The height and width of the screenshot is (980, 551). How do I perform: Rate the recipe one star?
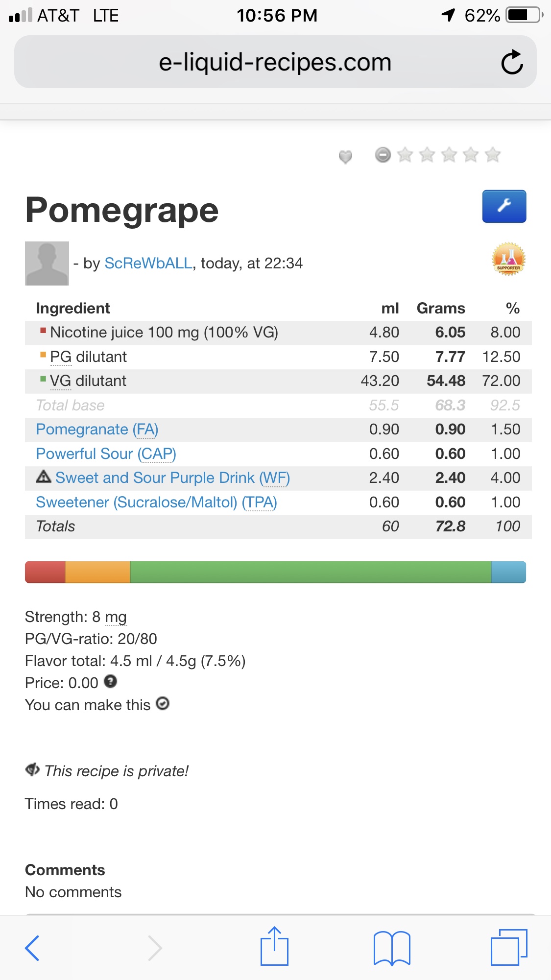tap(405, 155)
